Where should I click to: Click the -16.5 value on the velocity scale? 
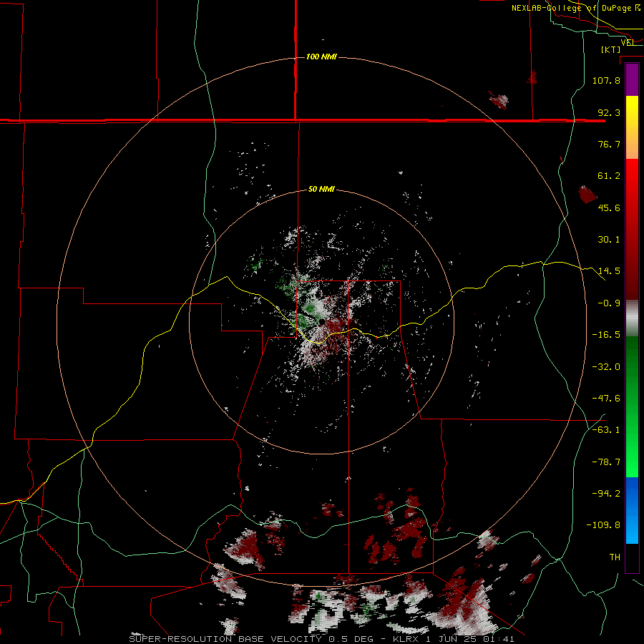[x=606, y=335]
